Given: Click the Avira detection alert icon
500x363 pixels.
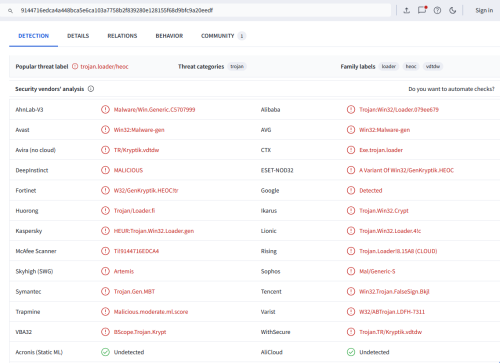Looking at the screenshot, I should [105, 150].
